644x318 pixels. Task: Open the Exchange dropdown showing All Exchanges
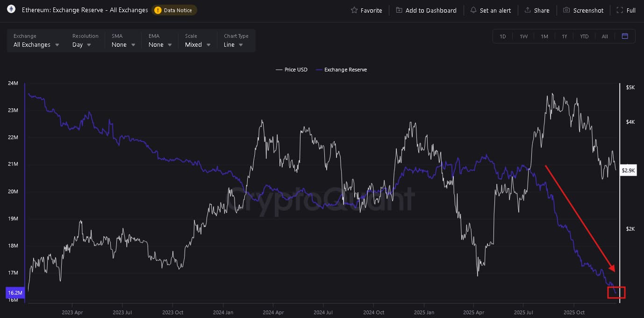36,45
